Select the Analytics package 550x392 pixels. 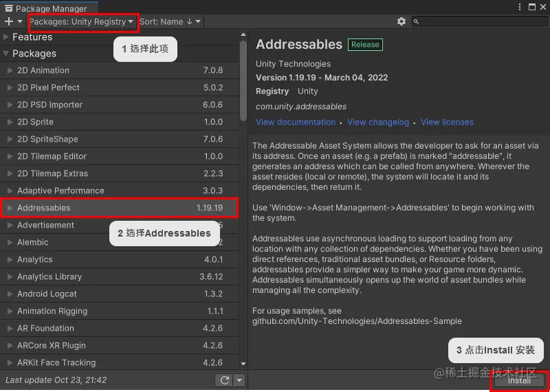(x=119, y=260)
